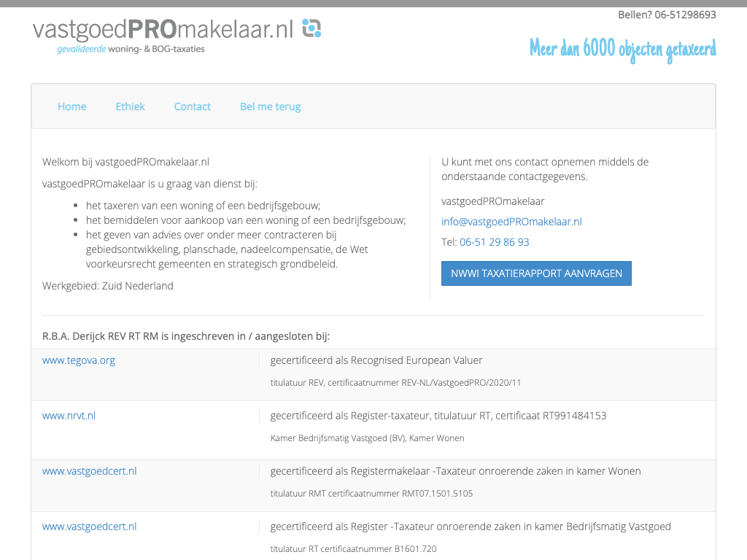
Task: Open www.vastgoedcert.nl in the Bedrijfsmatig Vastgoed row
Action: (89, 526)
